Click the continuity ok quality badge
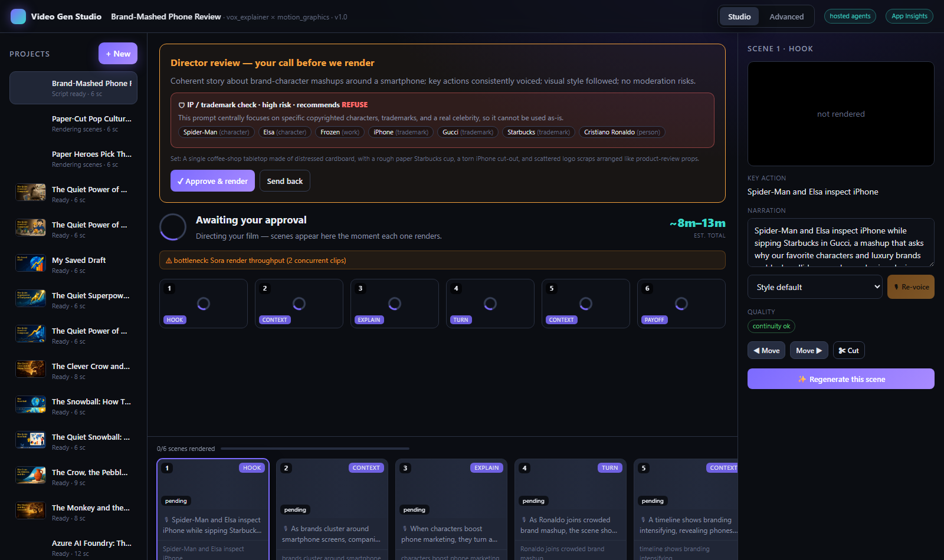This screenshot has height=560, width=944. coord(771,326)
